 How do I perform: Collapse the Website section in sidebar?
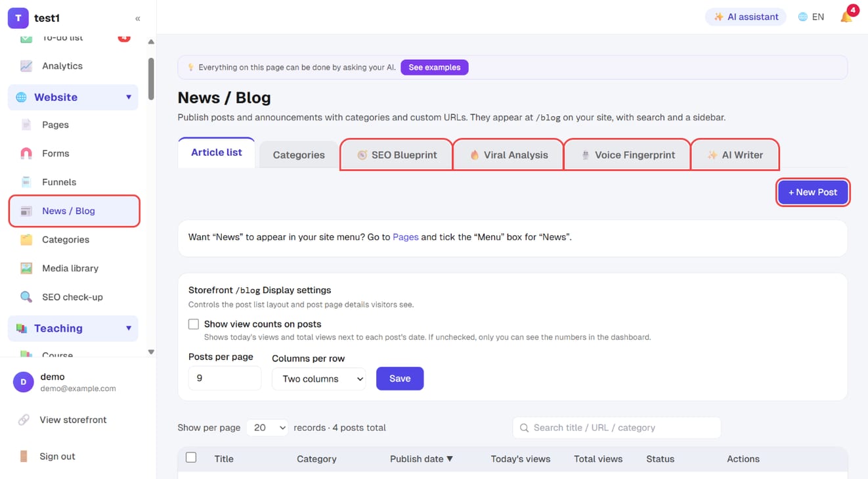click(x=129, y=97)
